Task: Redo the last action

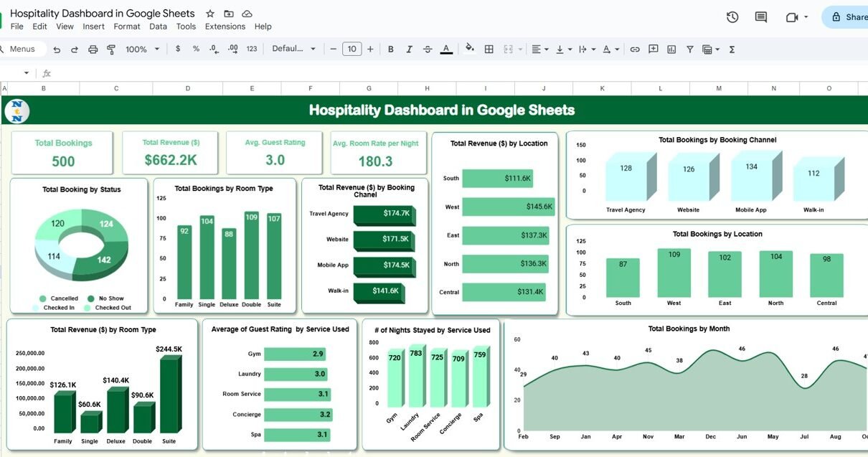Action: pos(75,50)
